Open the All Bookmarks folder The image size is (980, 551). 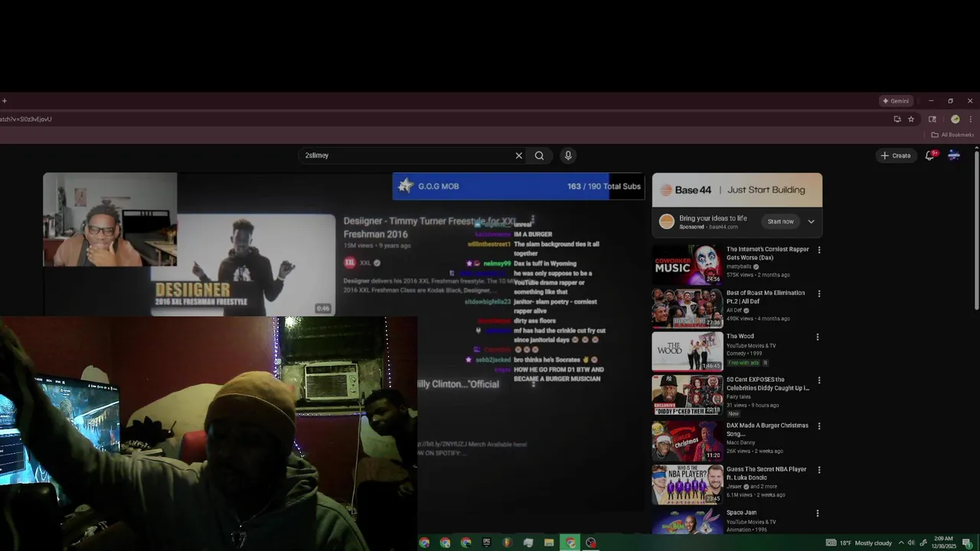[952, 135]
